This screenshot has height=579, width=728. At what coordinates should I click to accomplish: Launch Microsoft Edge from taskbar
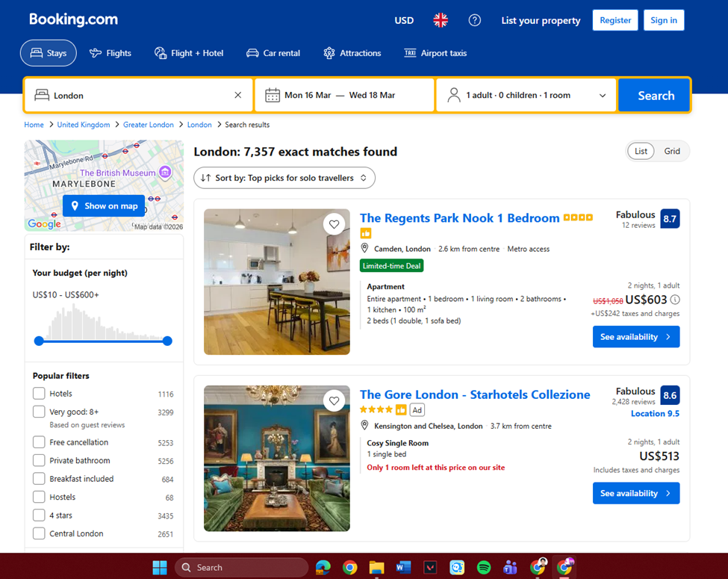pyautogui.click(x=323, y=567)
